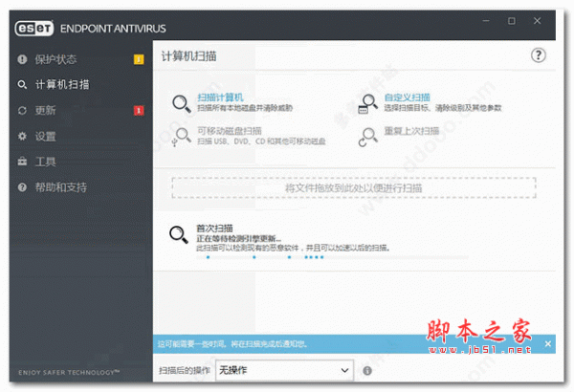Image resolution: width=574 pixels, height=392 pixels.
Task: Click the exclamation icon for 保护状态
Action: [22, 59]
